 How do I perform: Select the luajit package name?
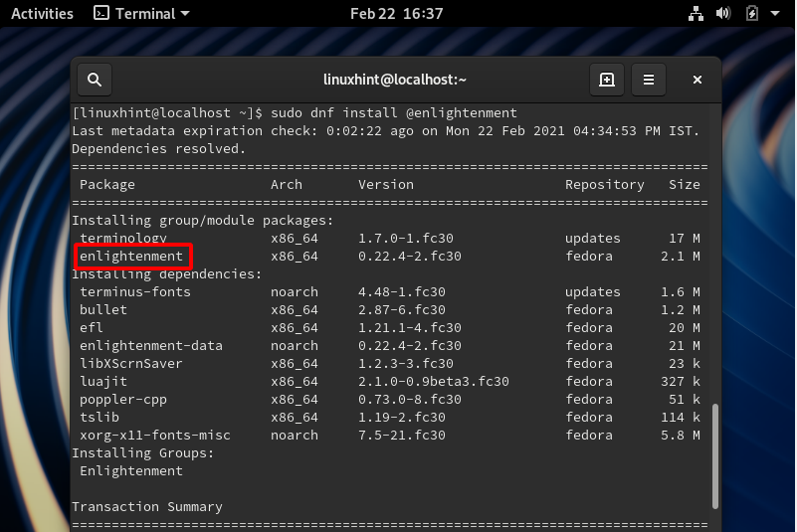pyautogui.click(x=103, y=382)
